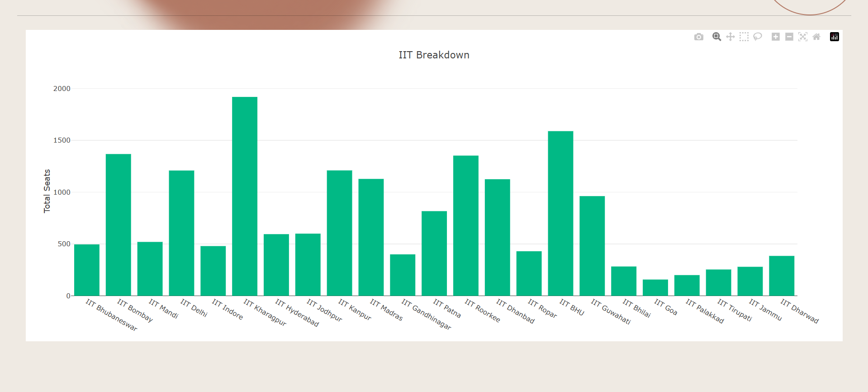Viewport: 868px width, 392px height.
Task: Click the 'IIT Madras' x-axis label
Action: 386,310
